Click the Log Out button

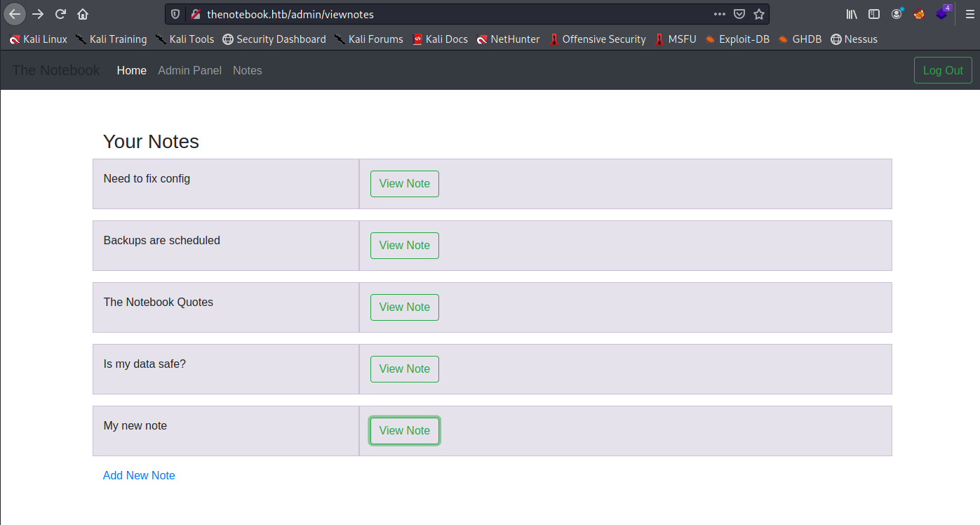pyautogui.click(x=943, y=70)
